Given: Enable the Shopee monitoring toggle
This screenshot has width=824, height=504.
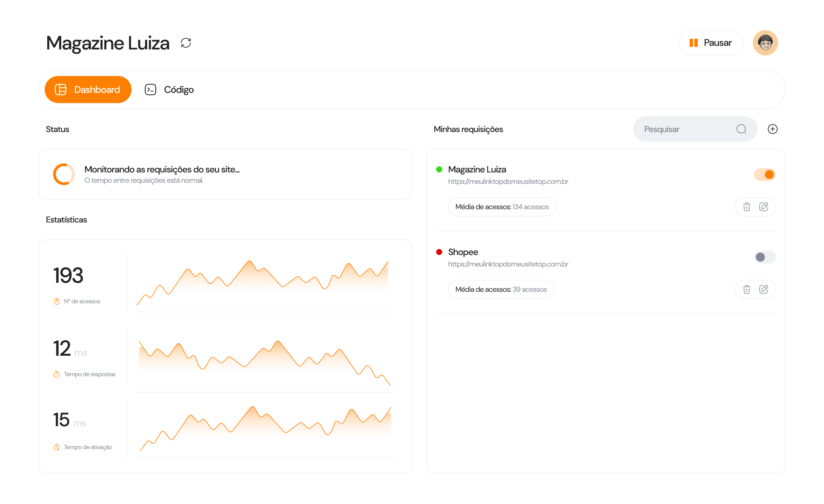Looking at the screenshot, I should click(x=765, y=257).
